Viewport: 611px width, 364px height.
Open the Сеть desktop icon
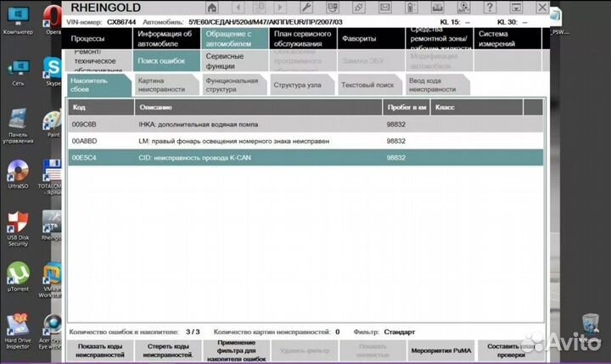(x=18, y=72)
